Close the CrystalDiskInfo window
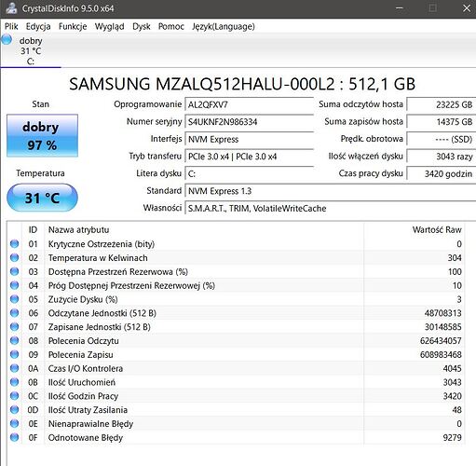Screen dimensions: 476x466 click(467, 8)
